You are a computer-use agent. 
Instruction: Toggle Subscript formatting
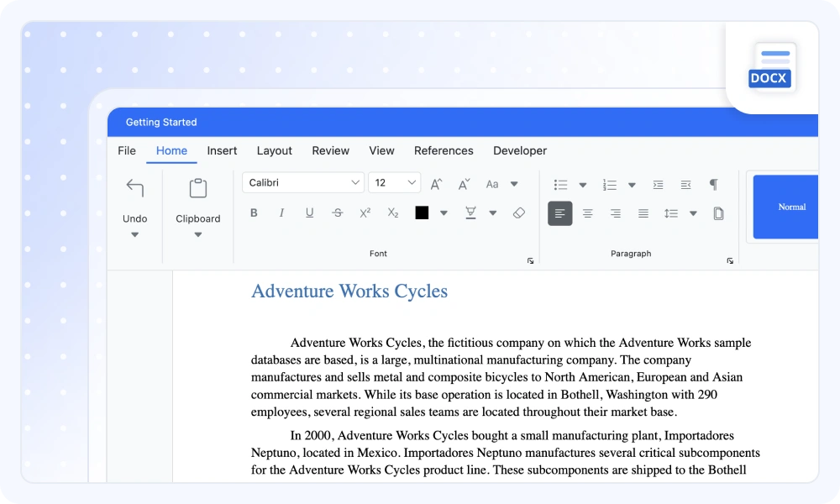click(392, 213)
